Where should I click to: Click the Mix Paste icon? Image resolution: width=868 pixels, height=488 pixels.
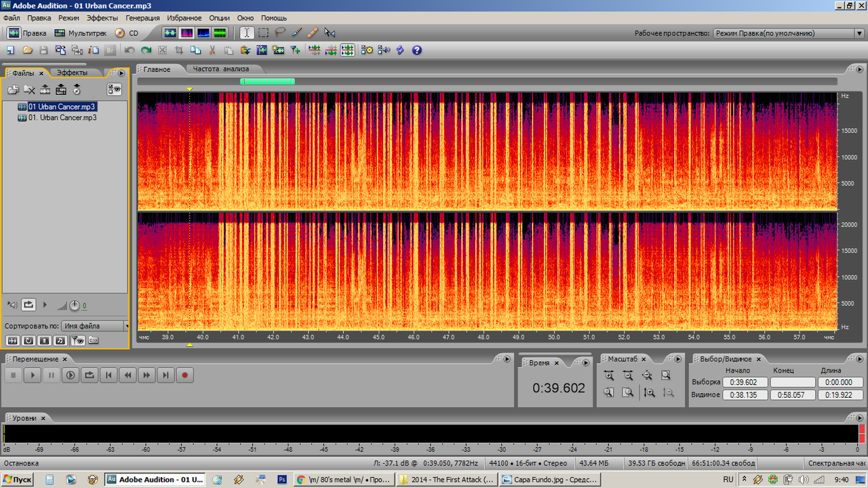tap(245, 50)
